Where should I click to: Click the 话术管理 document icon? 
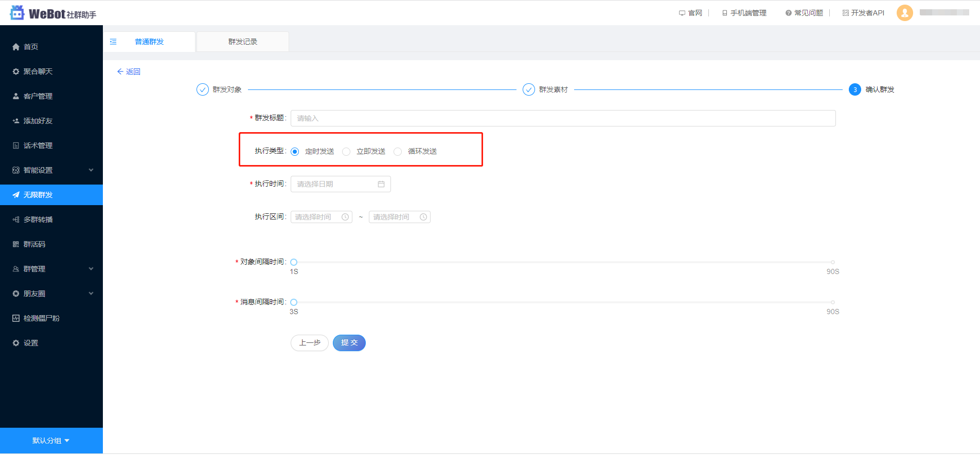16,145
